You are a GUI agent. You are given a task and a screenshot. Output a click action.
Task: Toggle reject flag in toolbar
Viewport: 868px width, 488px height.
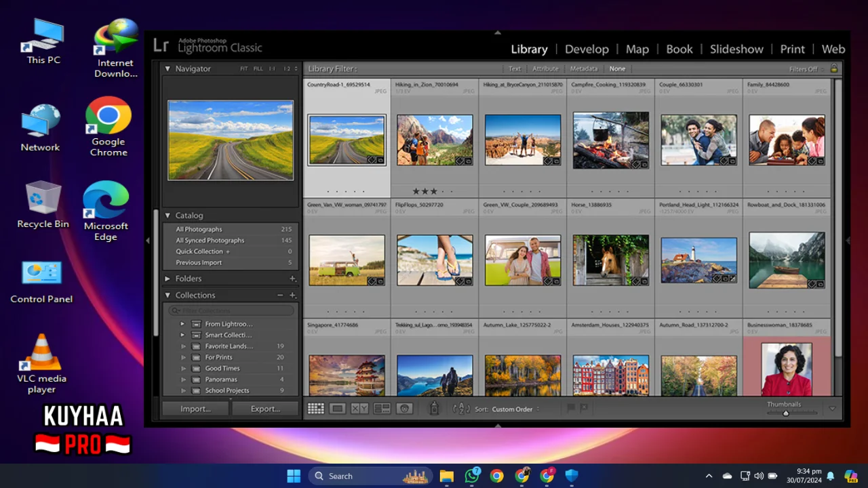pyautogui.click(x=584, y=408)
